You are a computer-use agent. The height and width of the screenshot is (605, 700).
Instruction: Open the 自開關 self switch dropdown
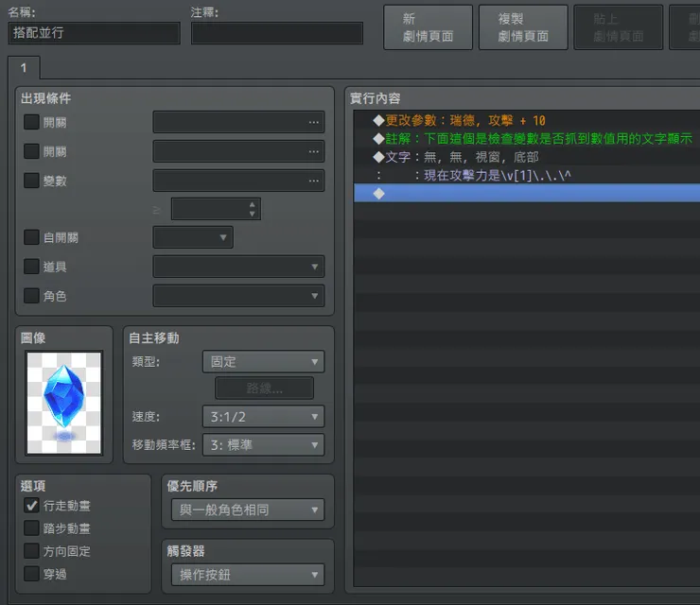[193, 237]
